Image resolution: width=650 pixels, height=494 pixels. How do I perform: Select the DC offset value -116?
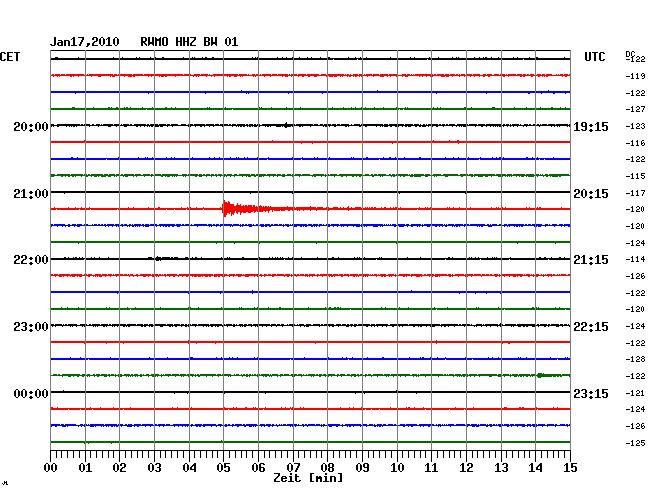(635, 143)
